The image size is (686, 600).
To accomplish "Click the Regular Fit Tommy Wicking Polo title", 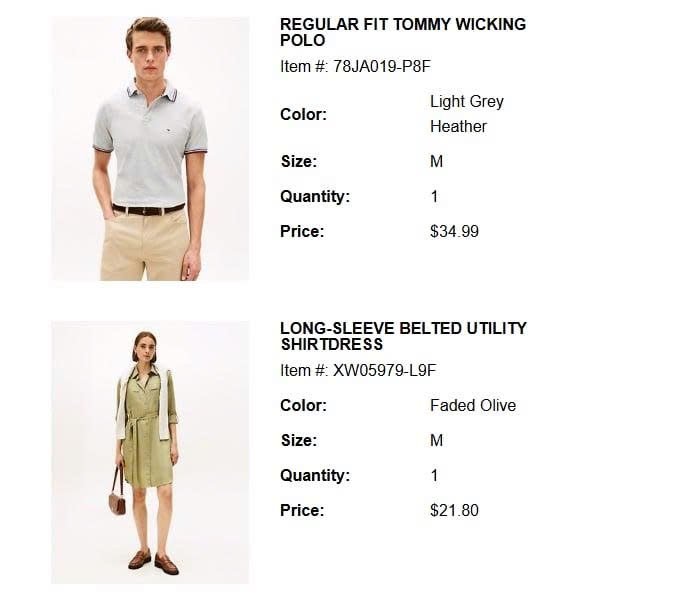I will 403,32.
